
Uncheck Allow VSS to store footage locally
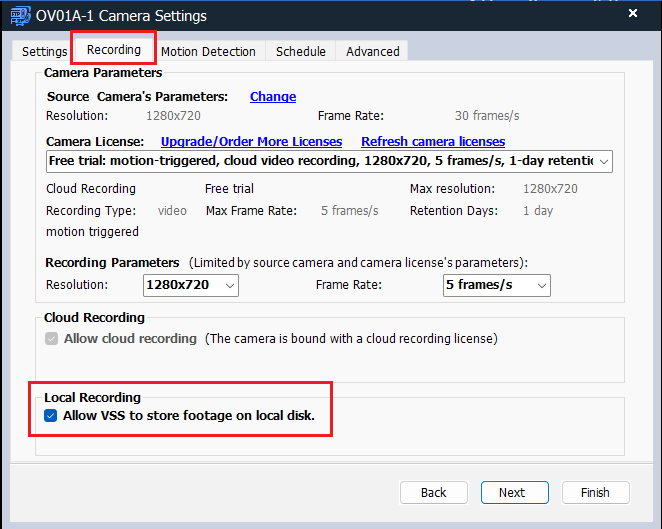click(x=51, y=415)
